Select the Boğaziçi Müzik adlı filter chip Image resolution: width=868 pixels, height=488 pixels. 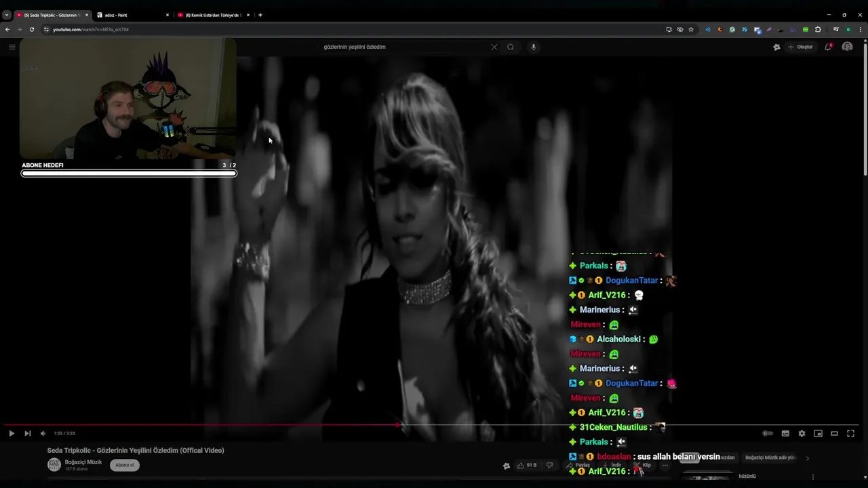click(x=770, y=457)
